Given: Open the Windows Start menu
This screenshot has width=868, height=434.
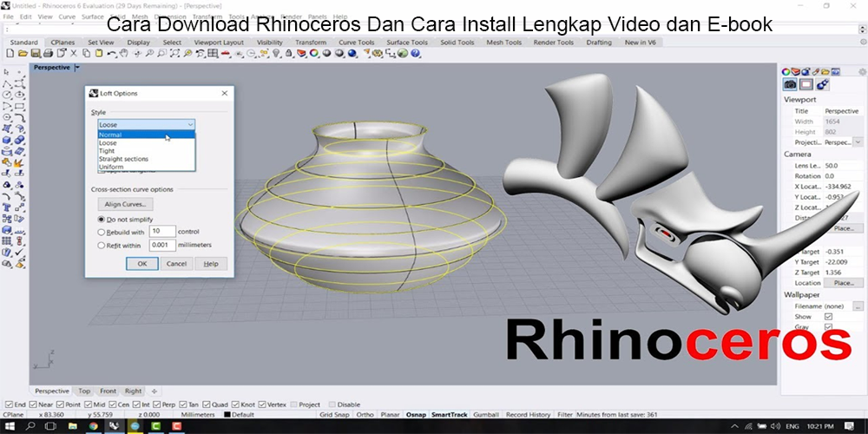Looking at the screenshot, I should [x=10, y=426].
